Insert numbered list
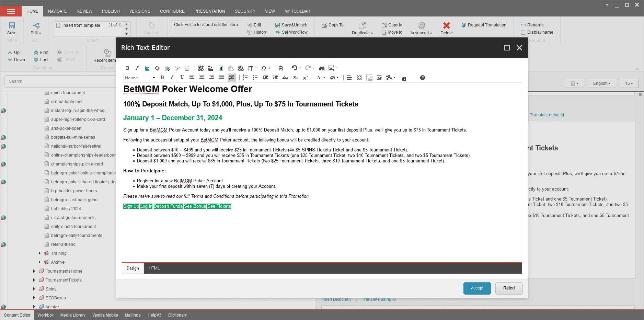Screen dimensions: 644x320 point(245,78)
